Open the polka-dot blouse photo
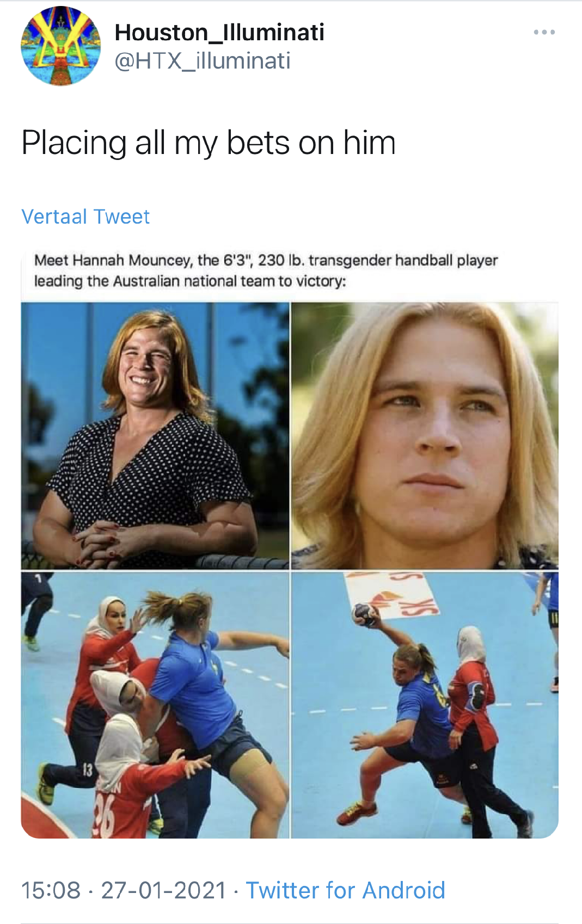Viewport: 582px width, 924px height. [x=155, y=436]
